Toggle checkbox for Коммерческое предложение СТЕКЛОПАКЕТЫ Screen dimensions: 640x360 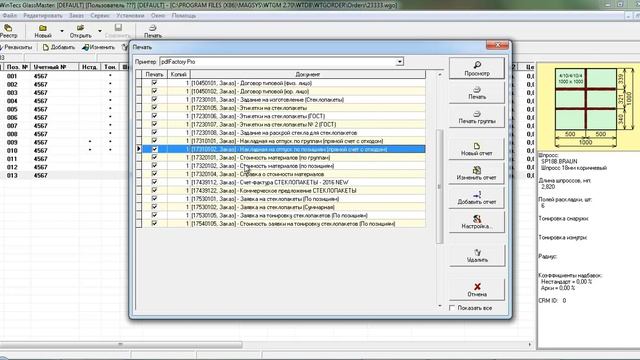[x=154, y=190]
